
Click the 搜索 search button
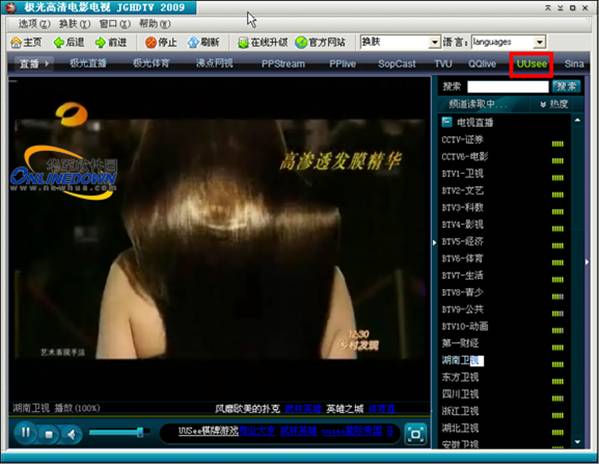(567, 86)
